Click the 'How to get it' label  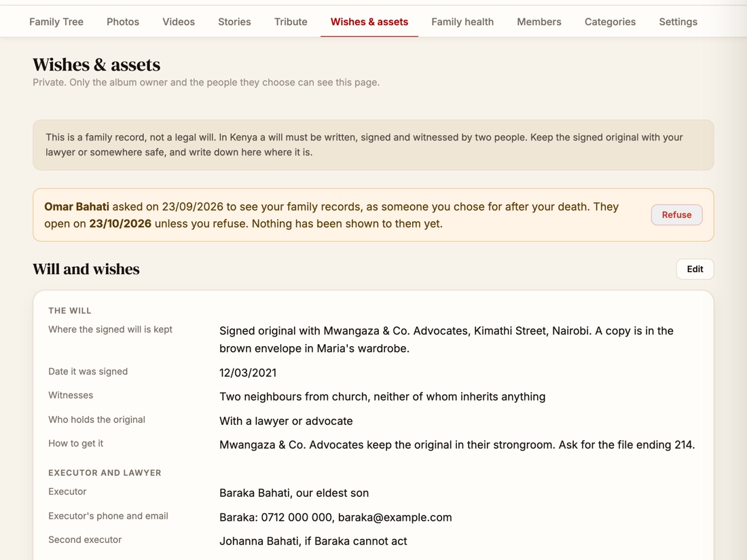coord(76,443)
